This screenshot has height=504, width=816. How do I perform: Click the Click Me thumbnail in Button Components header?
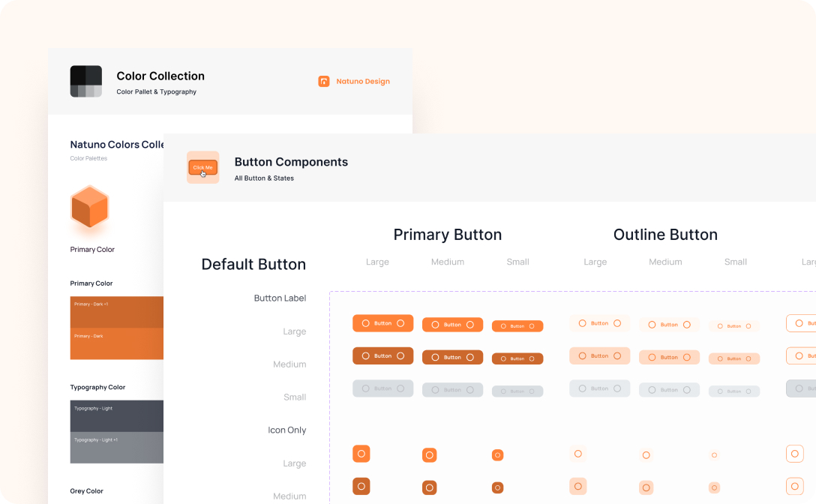(202, 167)
